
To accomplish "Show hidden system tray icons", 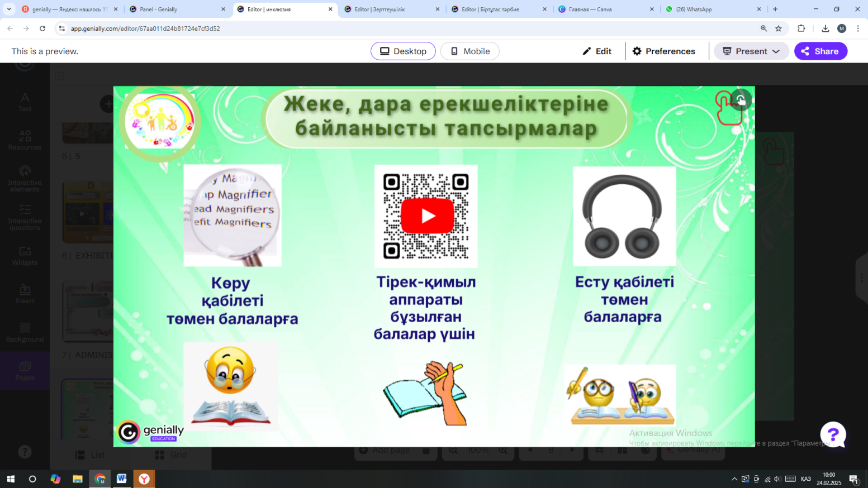I will pos(734,479).
